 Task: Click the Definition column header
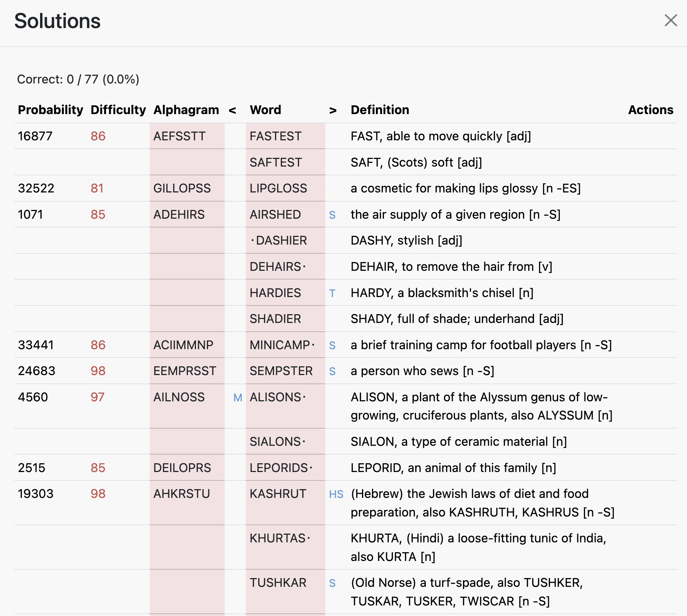[x=380, y=110]
